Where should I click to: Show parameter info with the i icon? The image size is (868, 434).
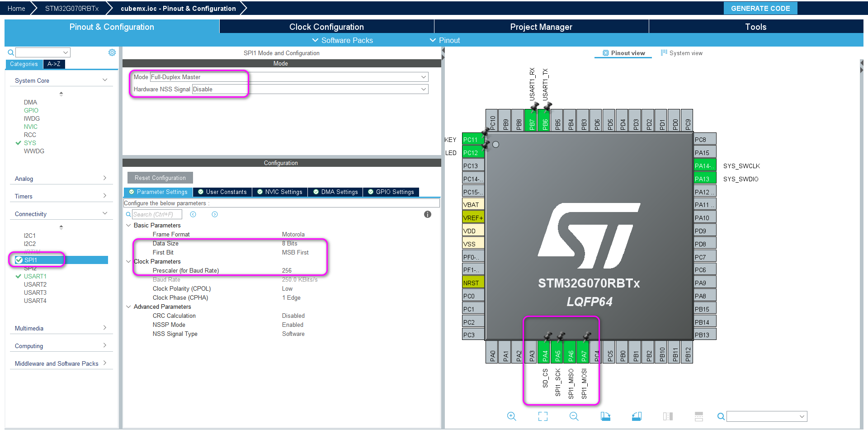click(x=428, y=214)
